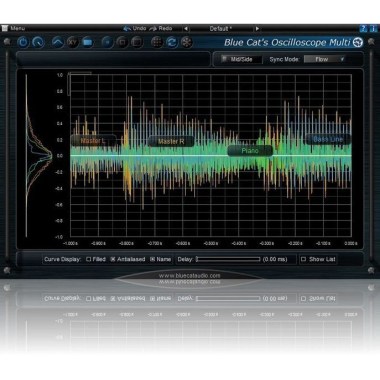Click the snowflake freeze icon
The height and width of the screenshot is (380, 380).
[x=187, y=42]
